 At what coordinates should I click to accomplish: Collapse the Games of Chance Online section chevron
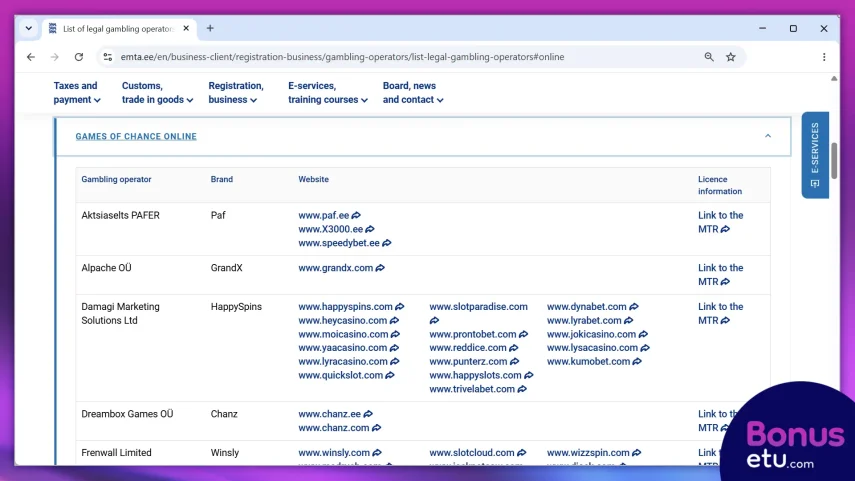(x=768, y=136)
